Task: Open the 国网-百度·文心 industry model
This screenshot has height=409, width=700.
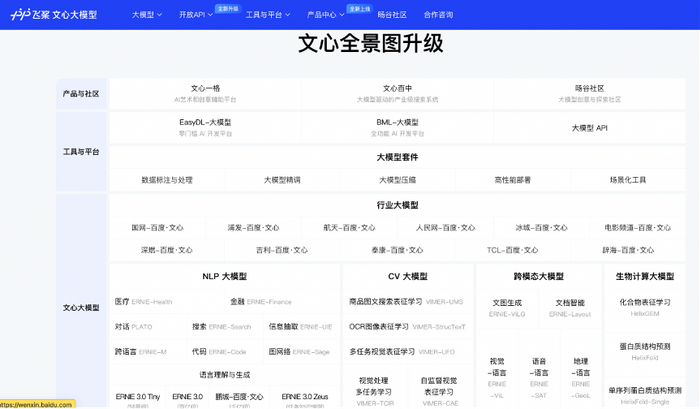Action: (x=157, y=228)
